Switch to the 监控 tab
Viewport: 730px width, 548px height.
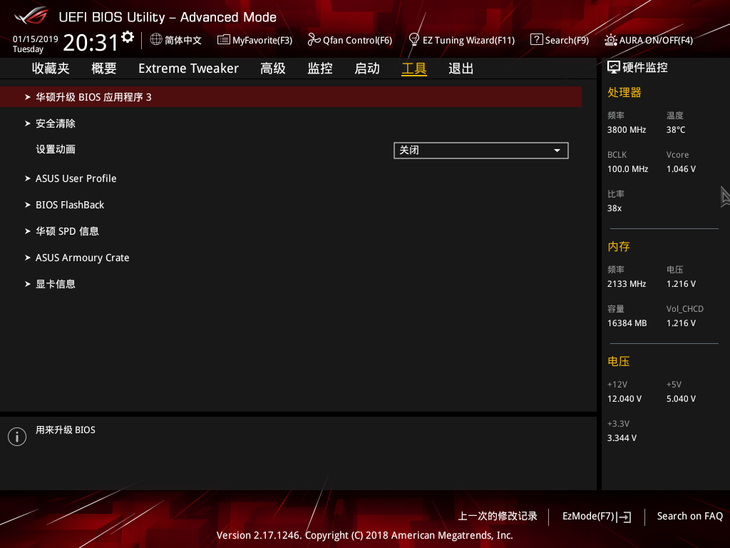point(320,68)
